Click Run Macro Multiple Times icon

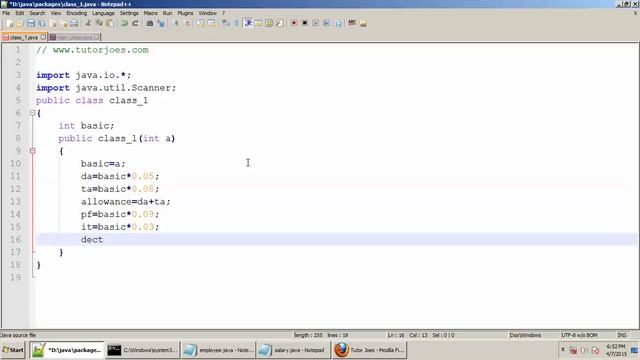327,23
